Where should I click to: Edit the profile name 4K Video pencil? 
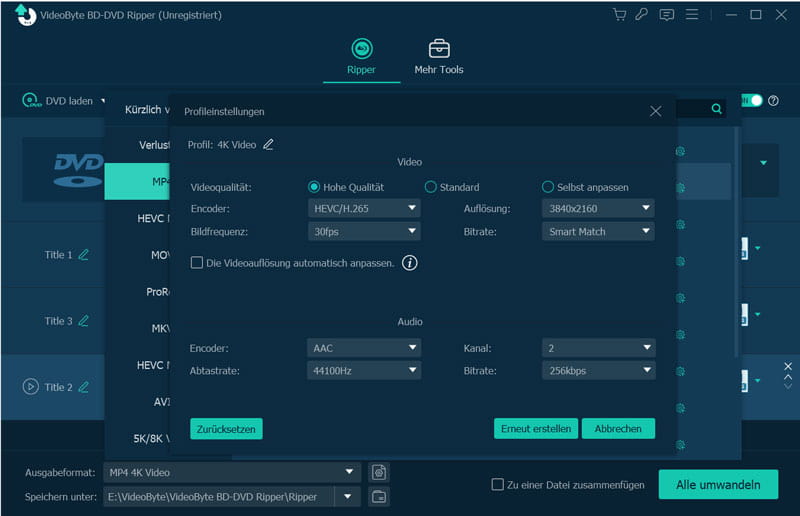coord(268,144)
